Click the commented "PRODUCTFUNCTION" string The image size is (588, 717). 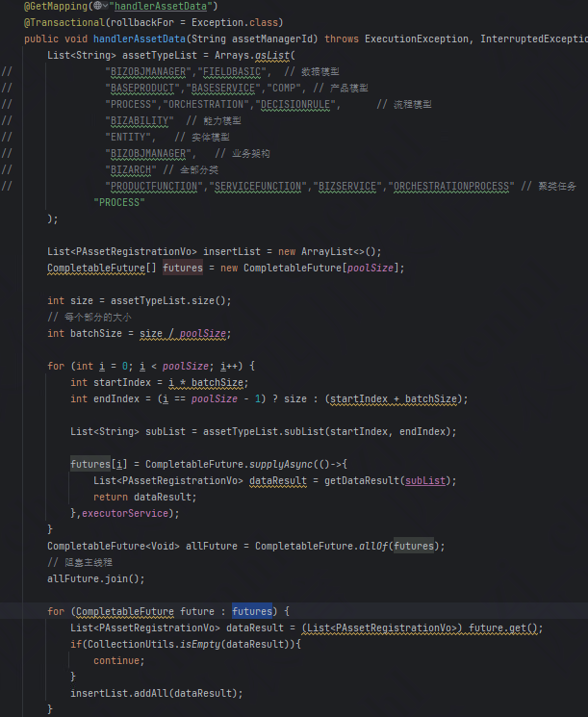coord(154,186)
